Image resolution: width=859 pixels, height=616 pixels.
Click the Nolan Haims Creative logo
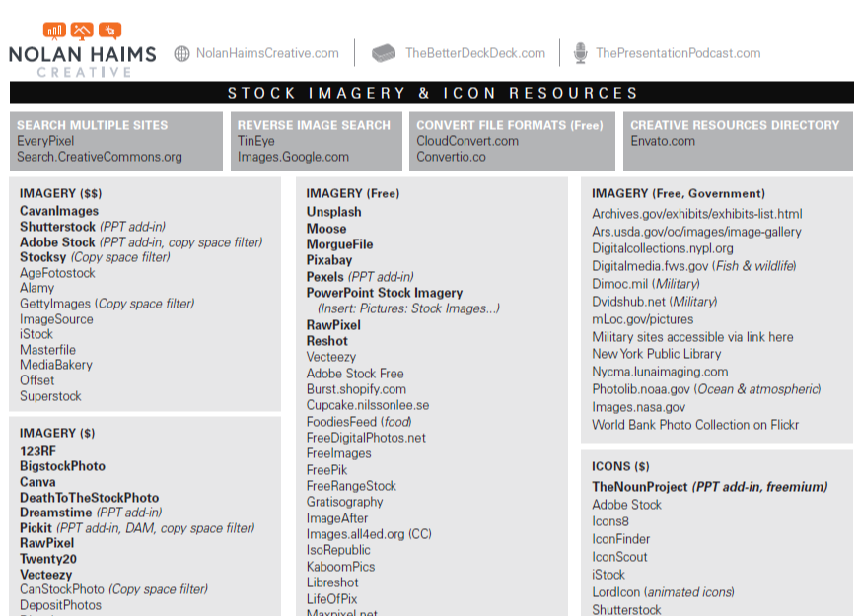coord(83,50)
